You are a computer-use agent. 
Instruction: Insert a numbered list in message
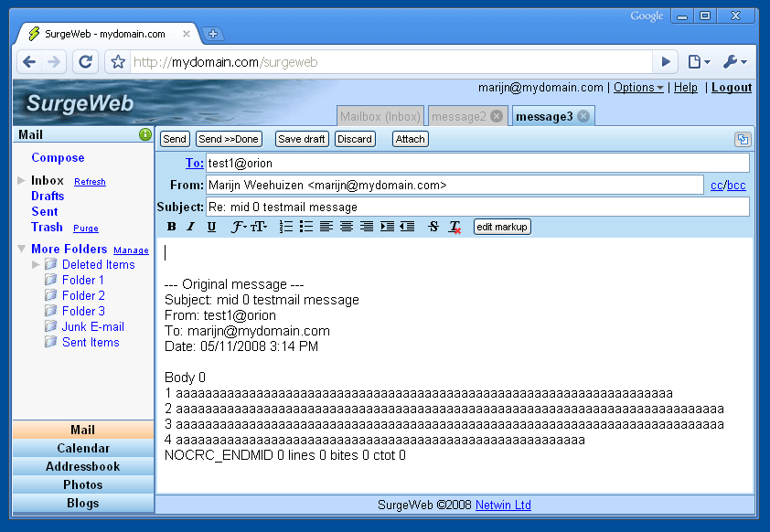click(x=285, y=227)
